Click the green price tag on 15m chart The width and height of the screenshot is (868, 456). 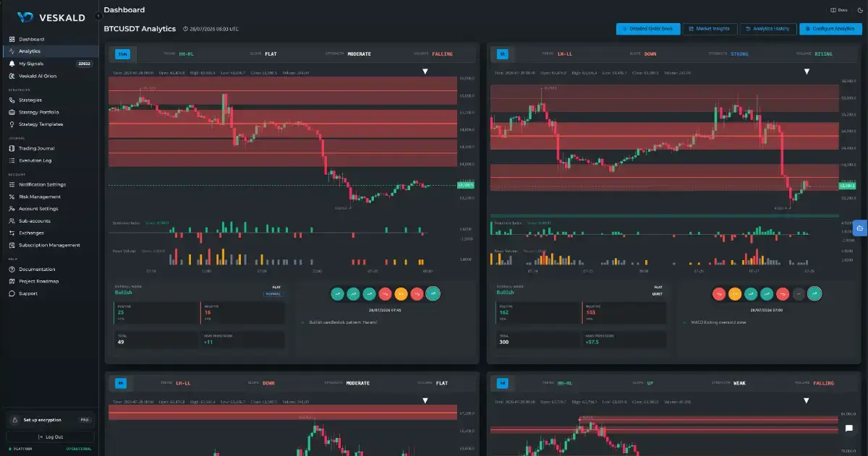[x=467, y=185]
